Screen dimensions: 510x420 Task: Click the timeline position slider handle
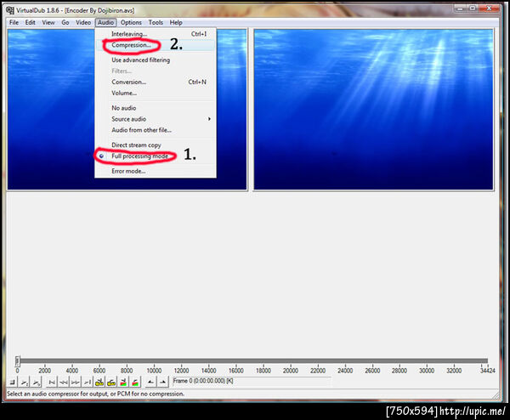pos(18,361)
